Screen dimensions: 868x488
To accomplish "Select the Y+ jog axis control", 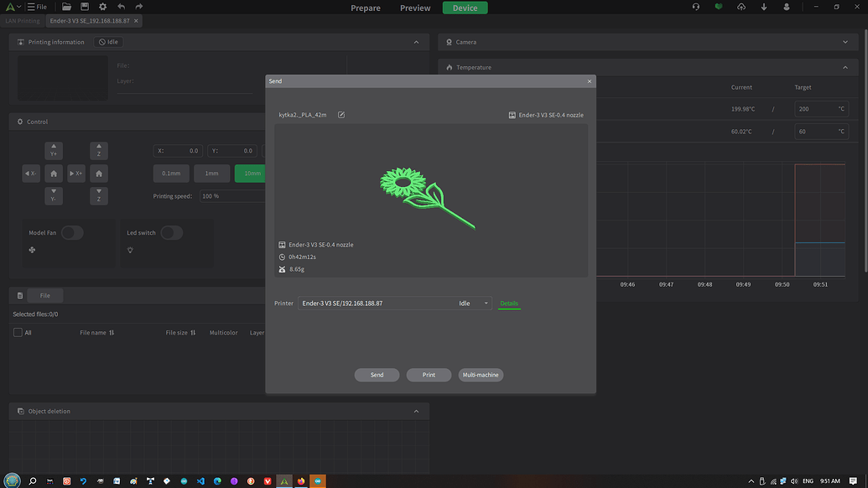I will pyautogui.click(x=54, y=151).
